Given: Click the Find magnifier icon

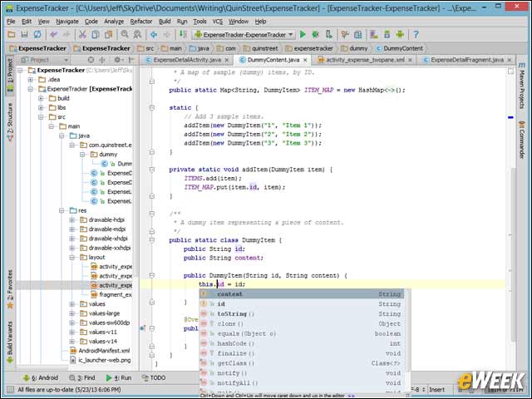Looking at the screenshot, I should (125, 34).
